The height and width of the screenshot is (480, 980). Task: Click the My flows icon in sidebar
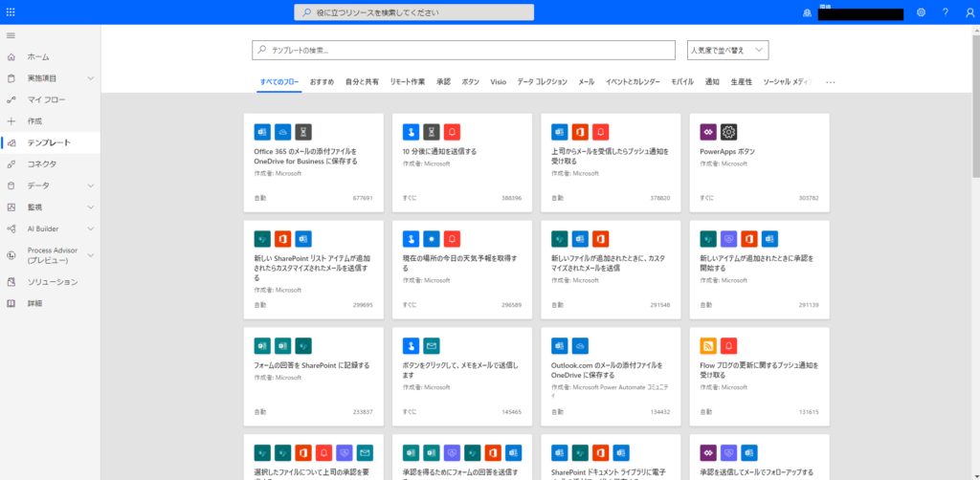click(11, 99)
